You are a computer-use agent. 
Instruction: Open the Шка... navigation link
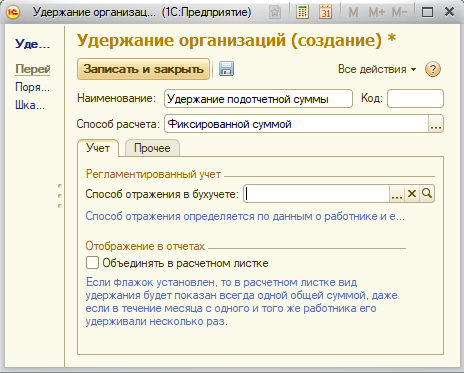click(30, 105)
